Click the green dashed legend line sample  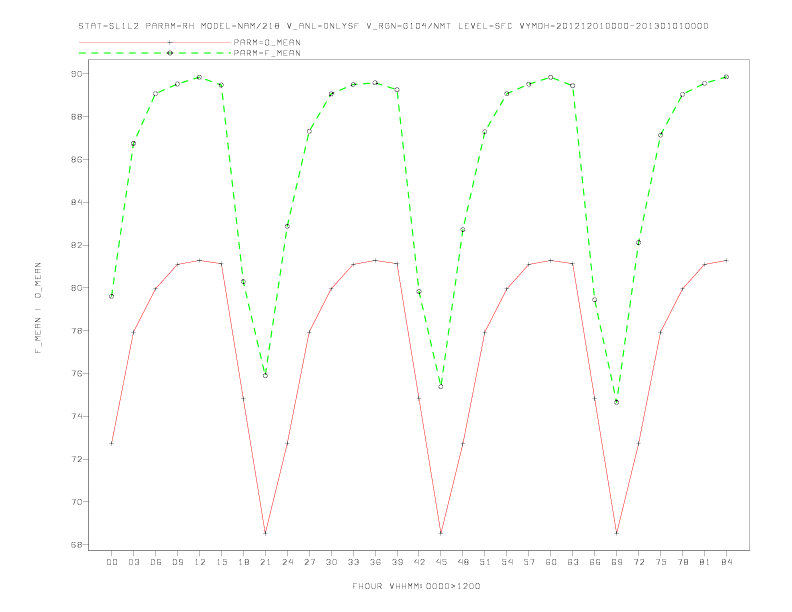click(x=155, y=53)
